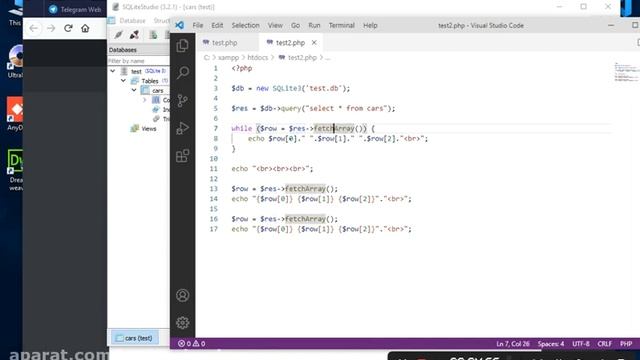The height and width of the screenshot is (360, 640).
Task: Click line number 13 in the gutter
Action: click(214, 189)
